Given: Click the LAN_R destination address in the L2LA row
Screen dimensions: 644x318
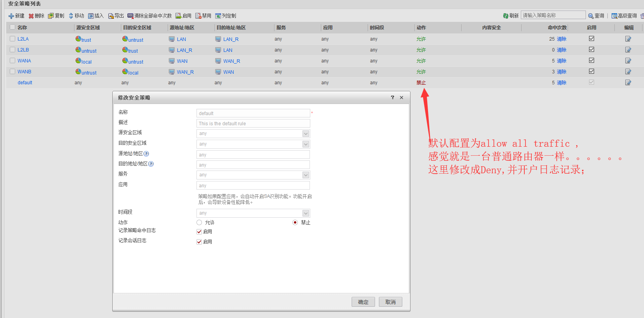Looking at the screenshot, I should point(231,39).
